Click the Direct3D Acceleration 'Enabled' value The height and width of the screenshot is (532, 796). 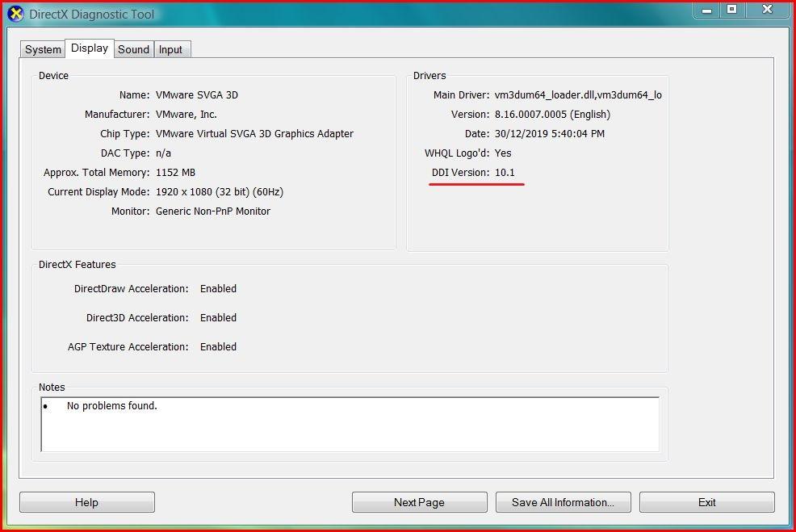click(218, 317)
